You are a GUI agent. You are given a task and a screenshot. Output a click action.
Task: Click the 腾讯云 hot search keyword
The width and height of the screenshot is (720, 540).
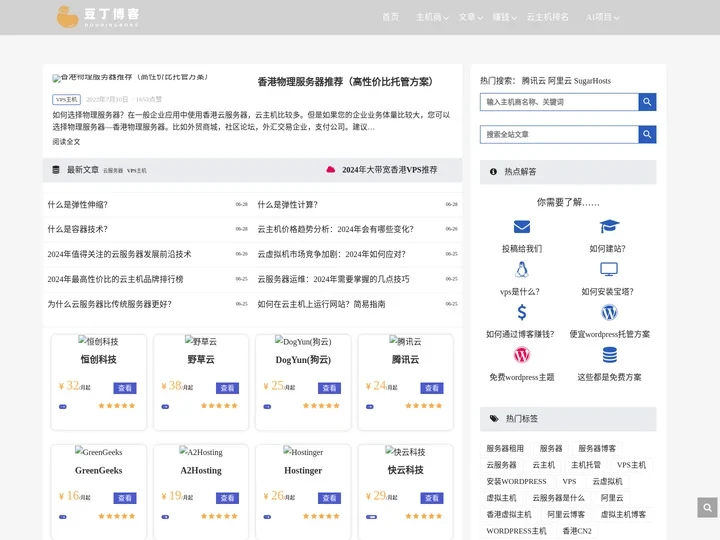[534, 81]
